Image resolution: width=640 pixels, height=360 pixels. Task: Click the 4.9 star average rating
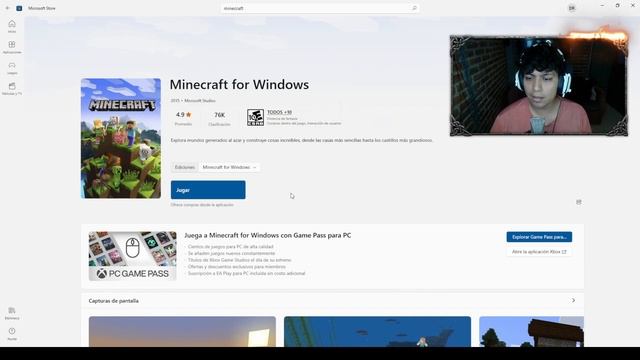click(x=183, y=118)
